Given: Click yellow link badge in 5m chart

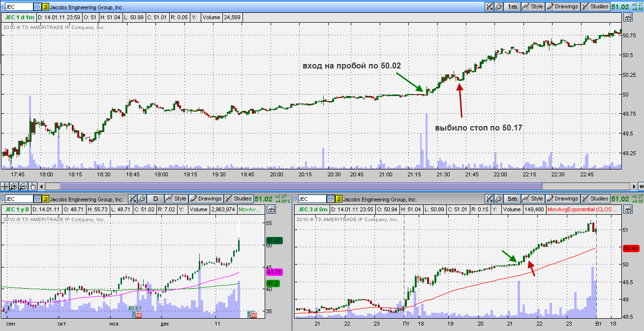Looking at the screenshot, I should [x=339, y=199].
